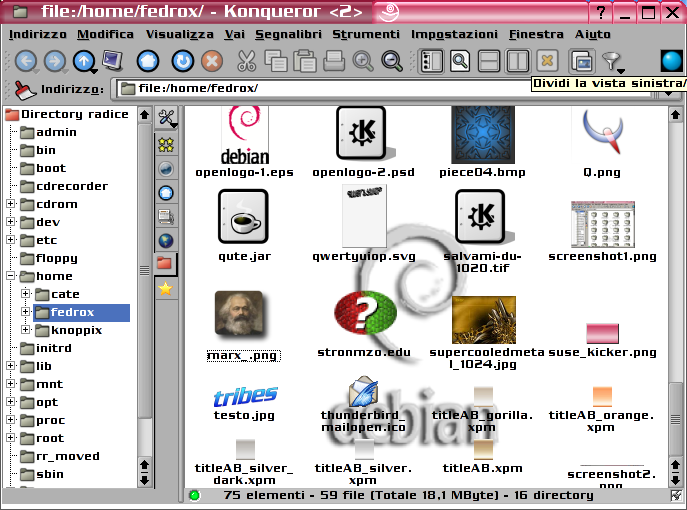This screenshot has height=510, width=687.
Task: Select the supercooledmetal_1024.jpg thumbnail
Action: pyautogui.click(x=484, y=320)
